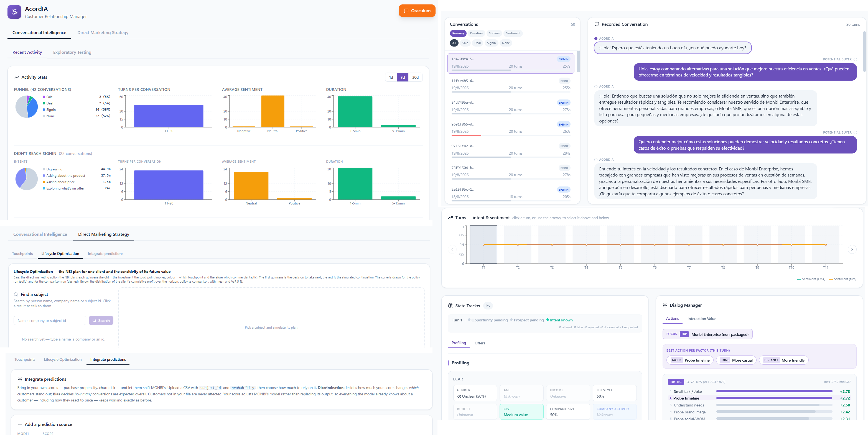Click the magnifier icon next to Find a subject

point(16,294)
